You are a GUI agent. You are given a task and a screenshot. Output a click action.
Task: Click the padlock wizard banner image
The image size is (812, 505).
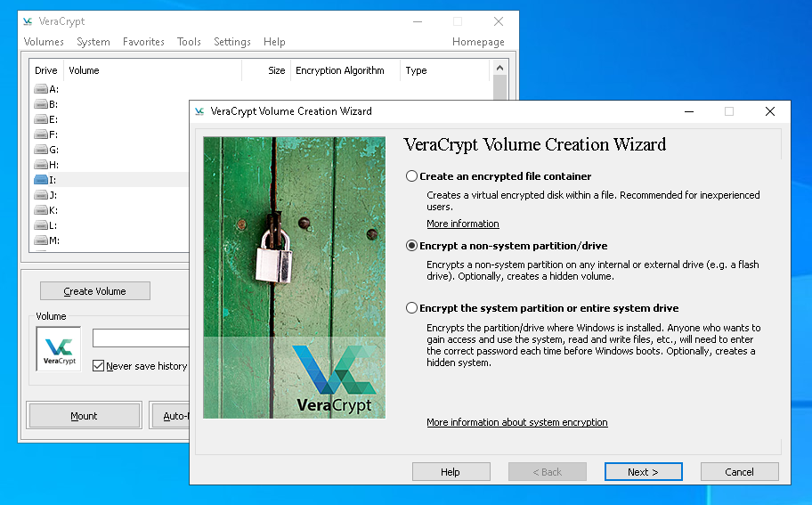coord(294,277)
